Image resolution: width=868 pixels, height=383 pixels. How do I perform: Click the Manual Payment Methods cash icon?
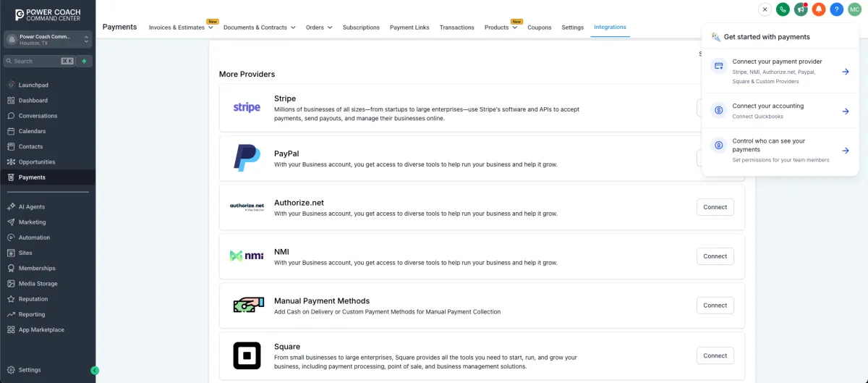(x=247, y=305)
